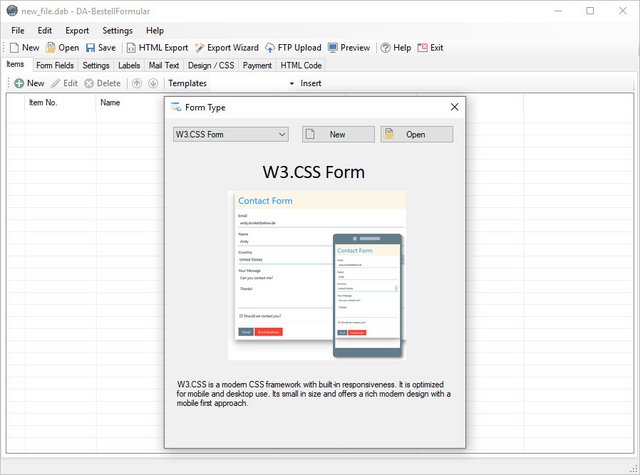
Task: Open the Help menu
Action: 155,31
